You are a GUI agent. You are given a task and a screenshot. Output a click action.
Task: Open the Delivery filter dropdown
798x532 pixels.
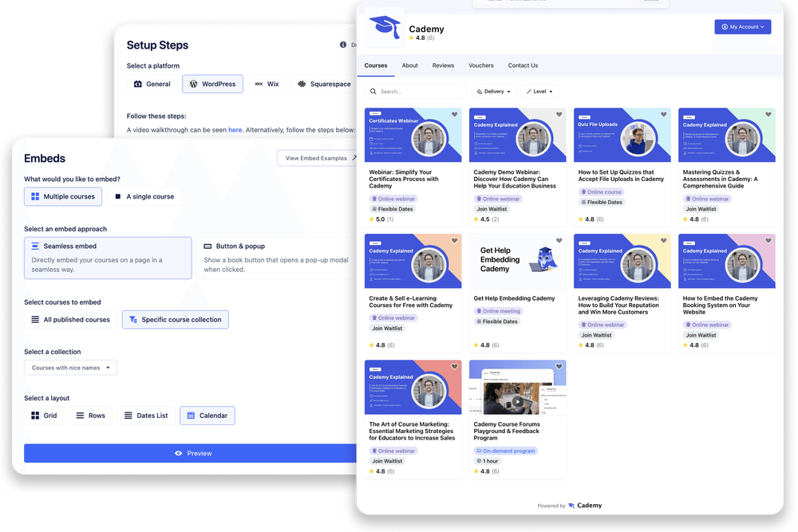(494, 92)
